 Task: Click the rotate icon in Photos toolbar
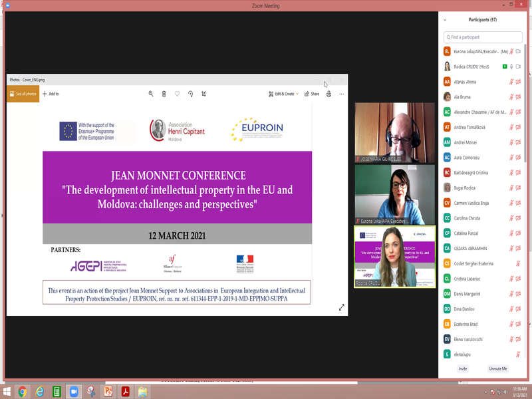coord(191,94)
